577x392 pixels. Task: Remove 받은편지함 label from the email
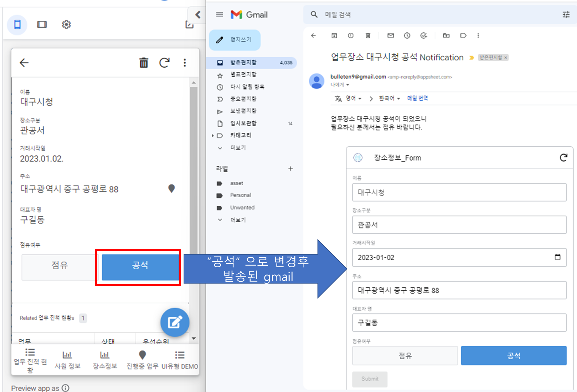(506, 58)
